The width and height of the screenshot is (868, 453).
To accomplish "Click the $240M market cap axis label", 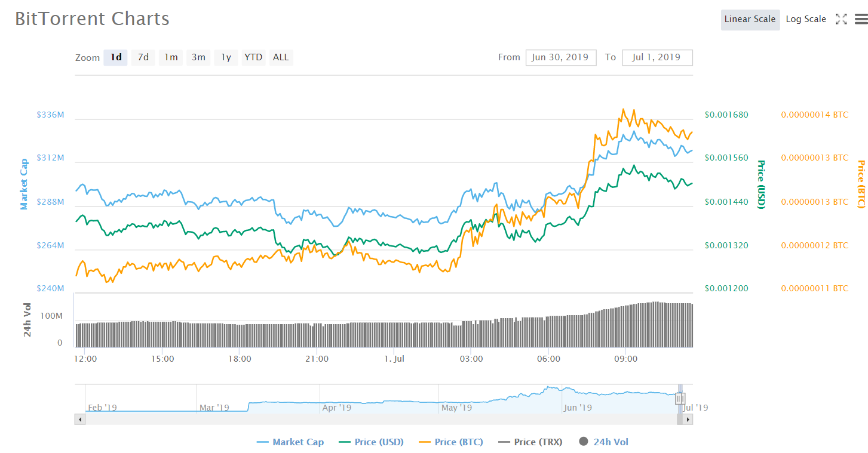I will [x=50, y=288].
